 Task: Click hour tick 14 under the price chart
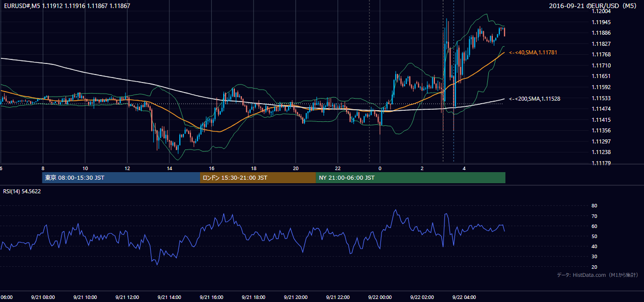pyautogui.click(x=169, y=168)
